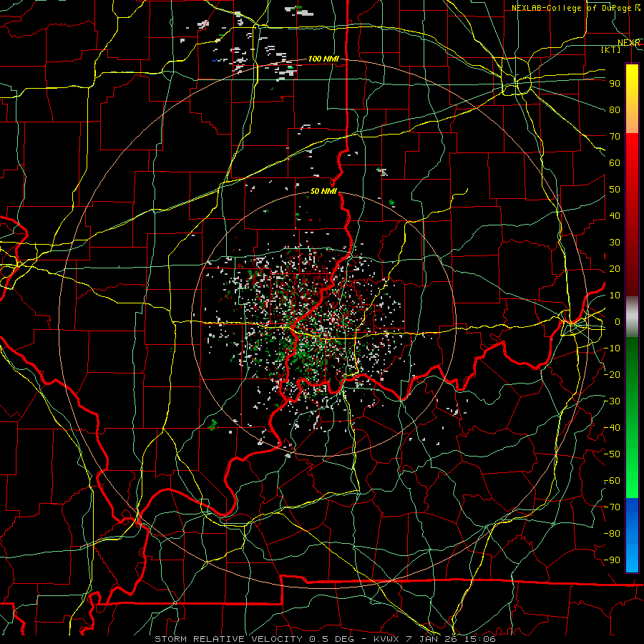Click the -10 knot scale label
This screenshot has width=644, height=644.
tap(613, 348)
